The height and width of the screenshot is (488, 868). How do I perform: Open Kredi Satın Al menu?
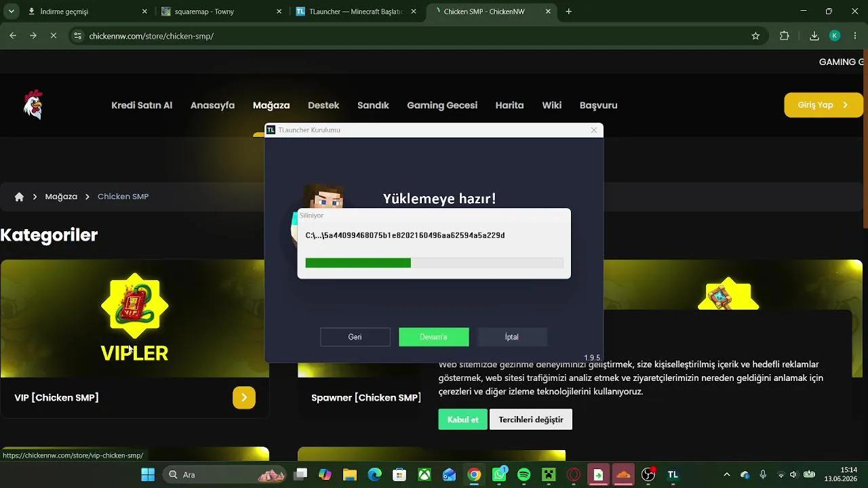[x=142, y=105]
